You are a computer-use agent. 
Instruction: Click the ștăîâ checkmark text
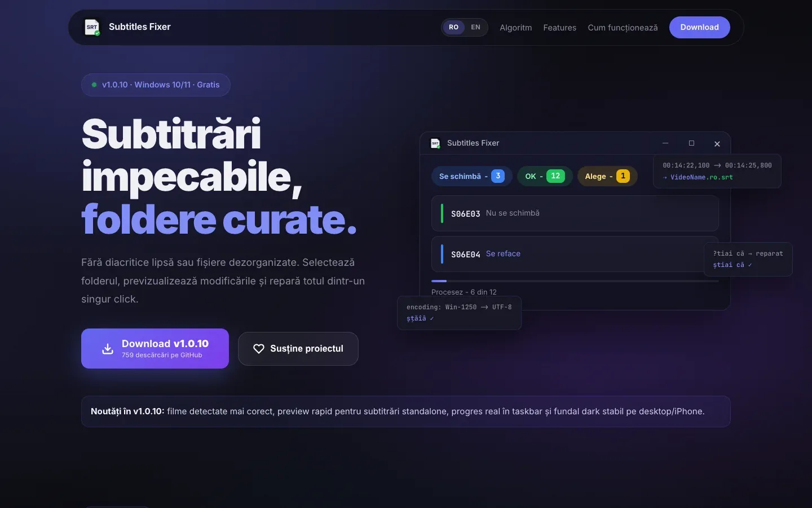click(420, 318)
